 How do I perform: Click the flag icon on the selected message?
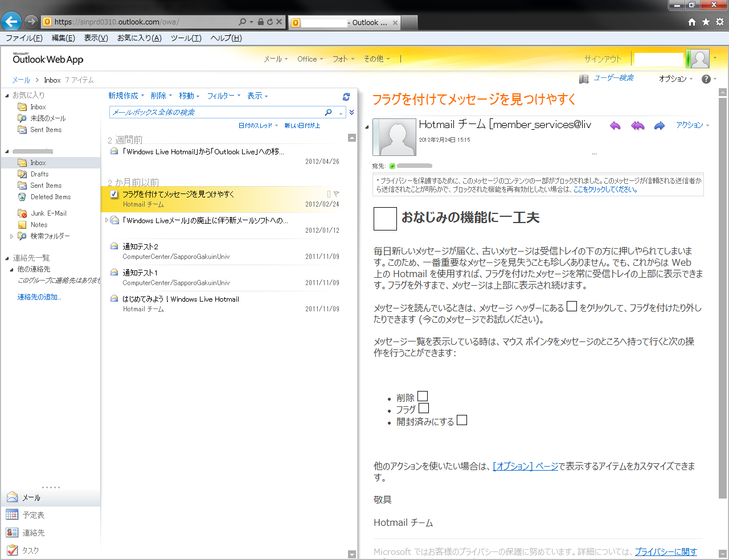tap(336, 194)
